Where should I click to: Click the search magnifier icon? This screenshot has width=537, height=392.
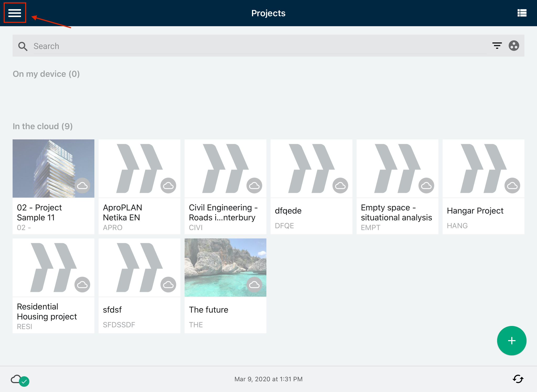(23, 46)
